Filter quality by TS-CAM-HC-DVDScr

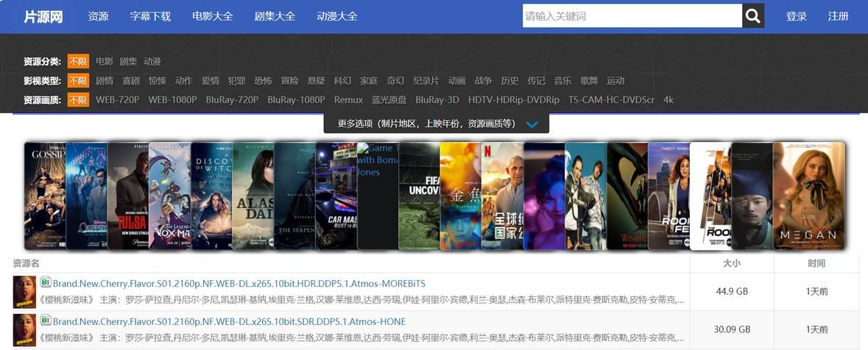pos(611,100)
